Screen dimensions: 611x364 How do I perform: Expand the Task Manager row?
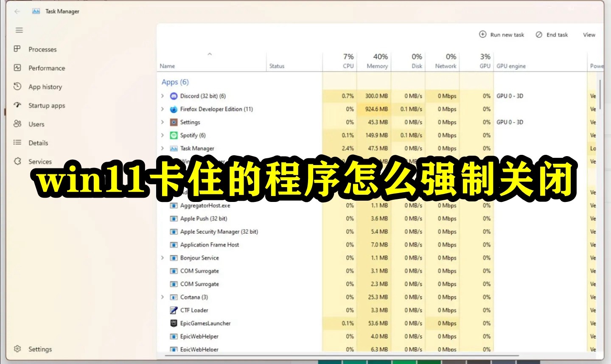163,148
